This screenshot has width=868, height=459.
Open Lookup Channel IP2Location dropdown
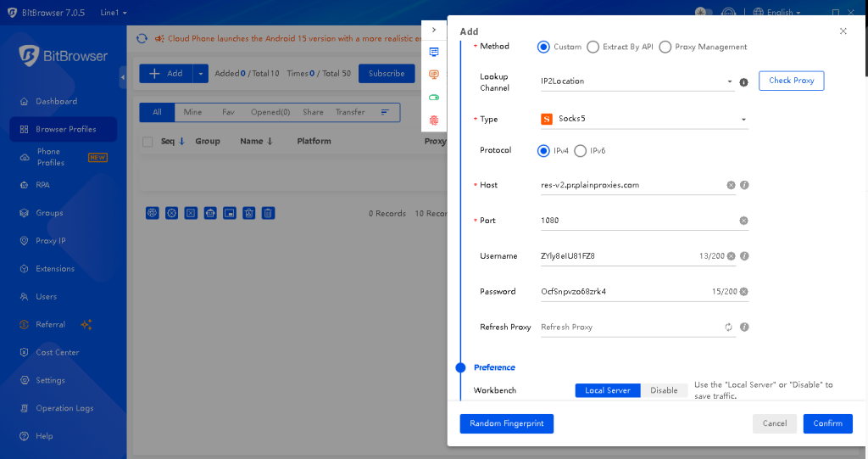click(637, 81)
